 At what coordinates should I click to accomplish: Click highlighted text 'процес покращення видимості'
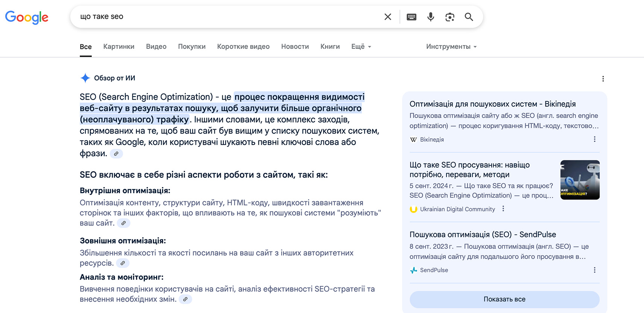click(x=299, y=97)
